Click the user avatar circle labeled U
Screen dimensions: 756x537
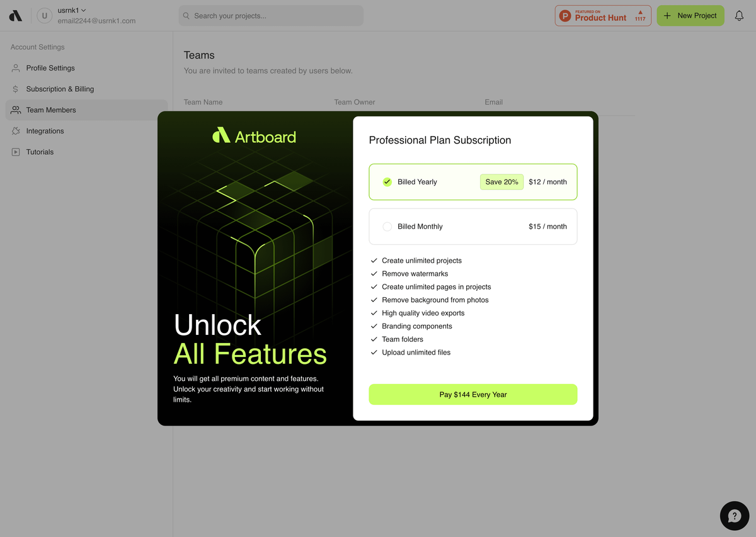click(44, 16)
